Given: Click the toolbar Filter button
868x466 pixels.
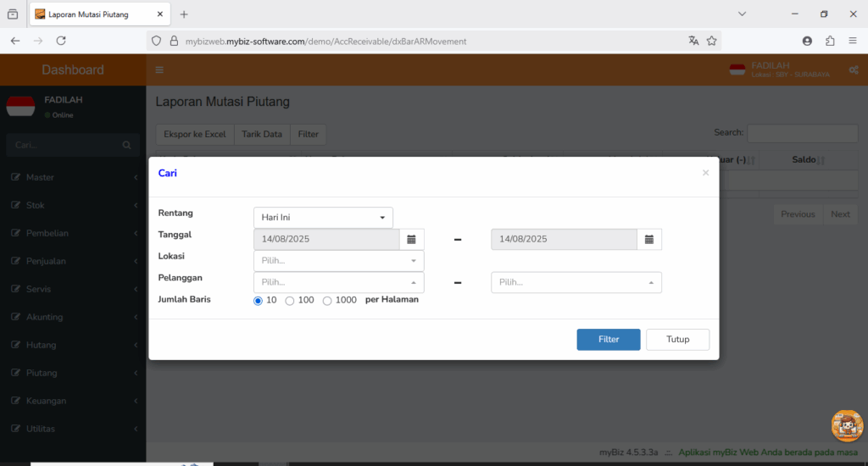Looking at the screenshot, I should tap(309, 134).
